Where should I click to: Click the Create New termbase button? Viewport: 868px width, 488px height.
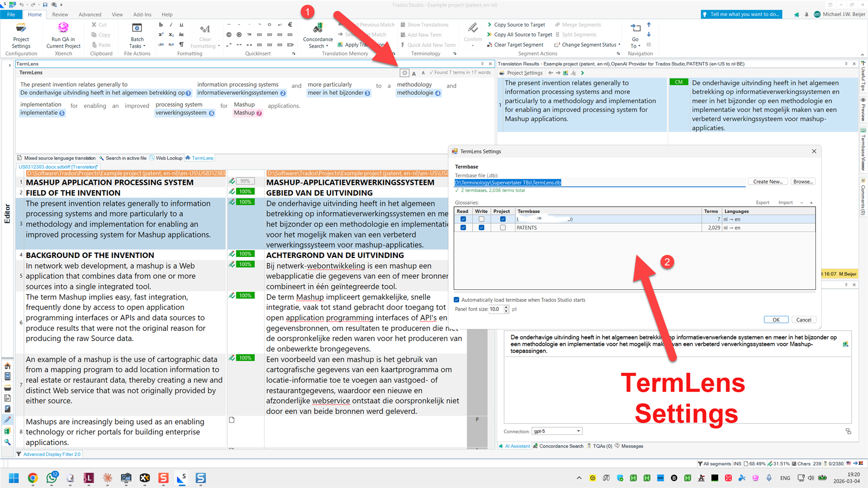pos(768,181)
